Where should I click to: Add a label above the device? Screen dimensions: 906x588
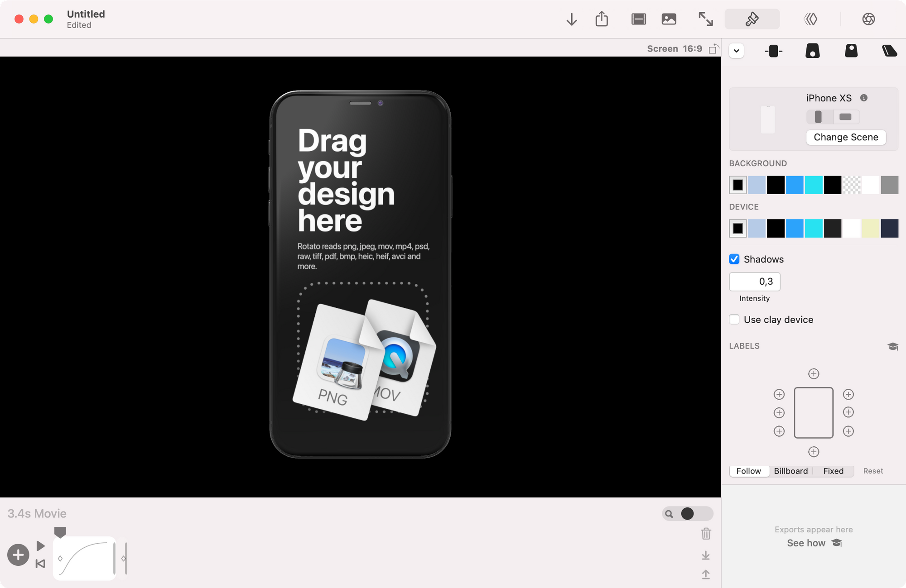tap(814, 373)
